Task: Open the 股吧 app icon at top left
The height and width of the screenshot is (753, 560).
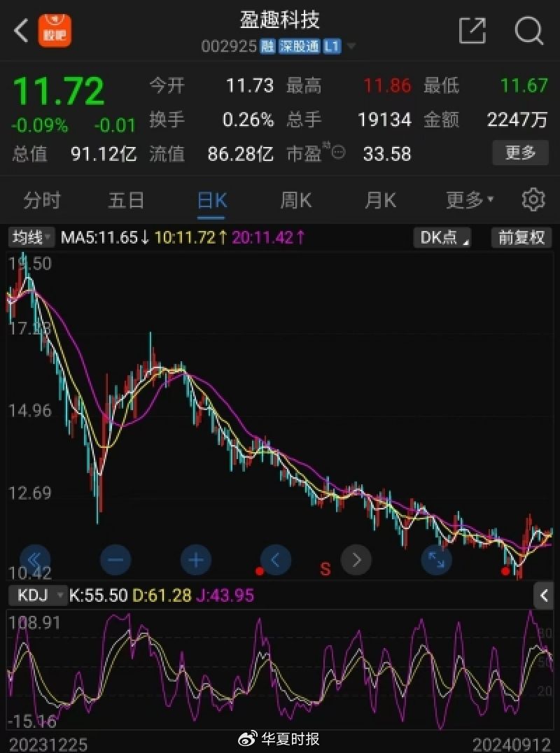Action: (55, 31)
